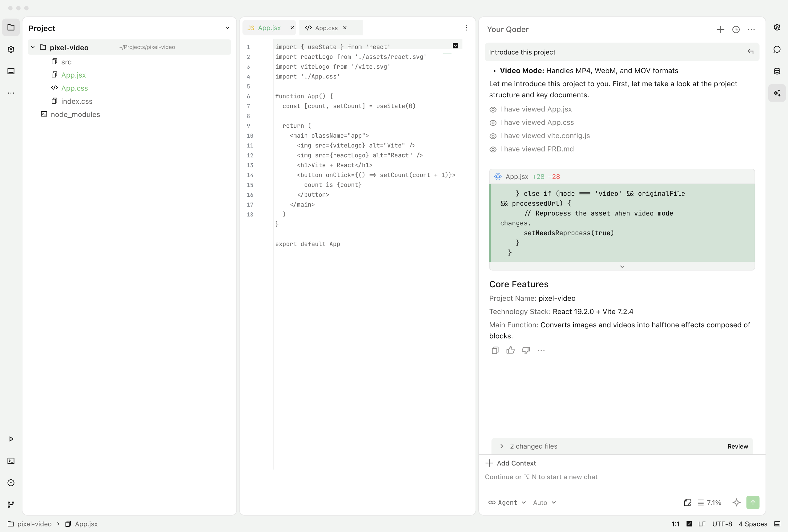Open the Source Control branch icon
This screenshot has width=788, height=532.
[11, 505]
